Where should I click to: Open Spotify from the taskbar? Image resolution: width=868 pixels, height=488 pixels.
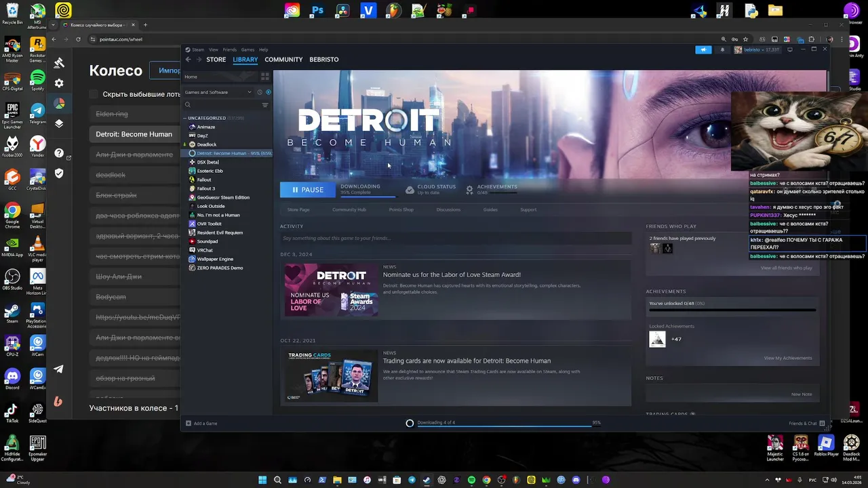point(471,480)
